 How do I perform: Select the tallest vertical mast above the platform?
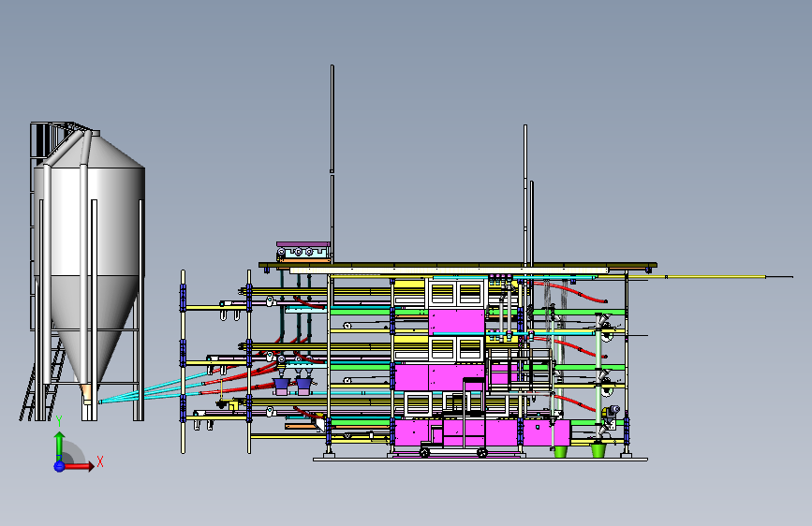coord(332,164)
